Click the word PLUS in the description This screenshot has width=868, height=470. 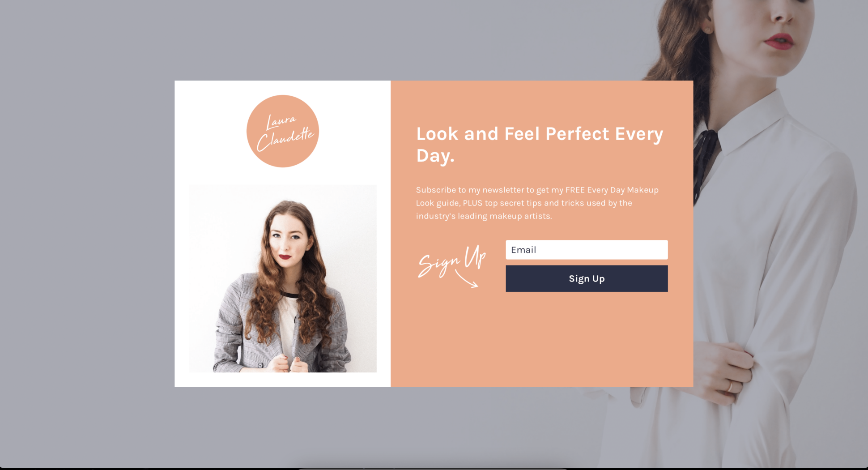pyautogui.click(x=472, y=203)
